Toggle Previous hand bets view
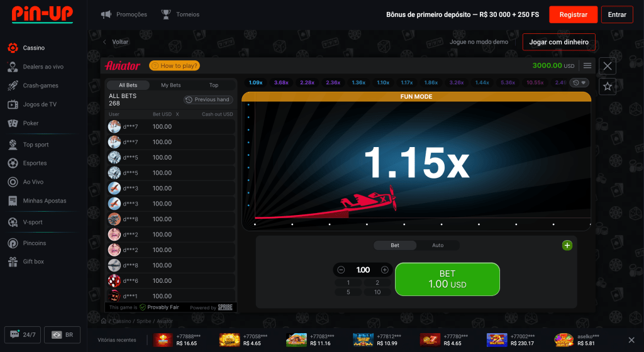The height and width of the screenshot is (352, 644). coord(208,99)
